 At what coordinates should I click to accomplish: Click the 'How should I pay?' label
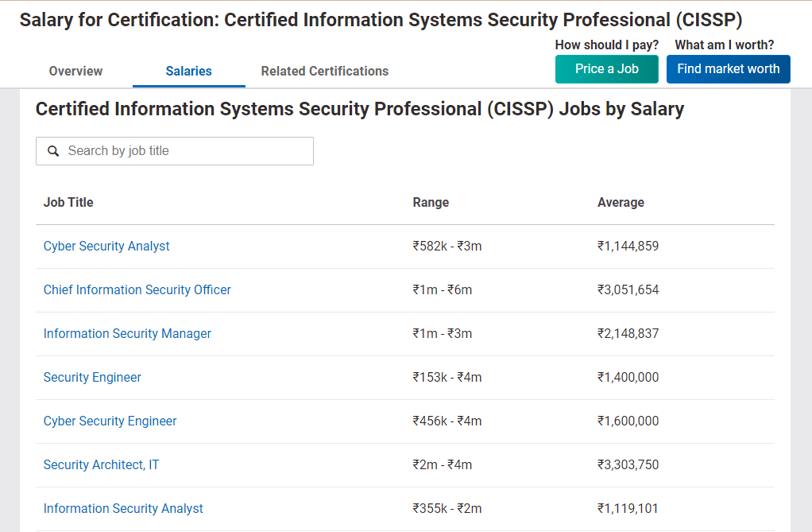coord(606,45)
